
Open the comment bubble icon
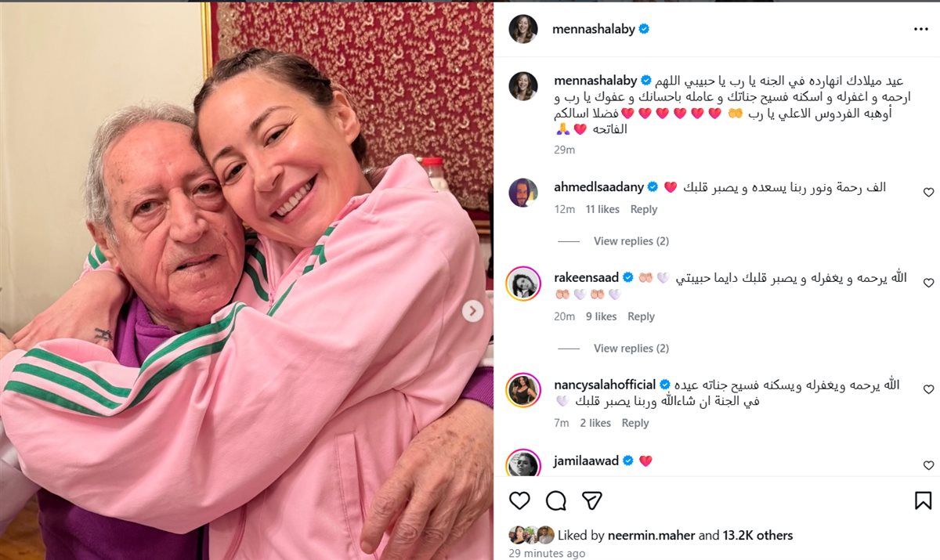click(555, 500)
